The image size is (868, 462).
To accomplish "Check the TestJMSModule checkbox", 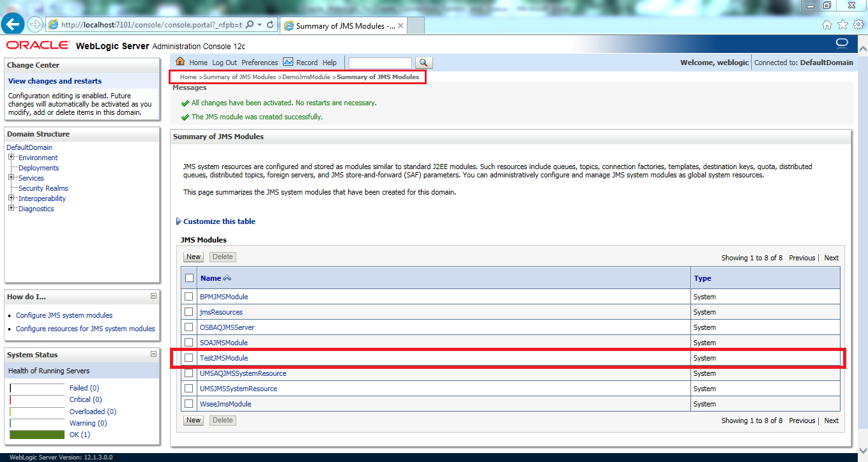I will 188,358.
